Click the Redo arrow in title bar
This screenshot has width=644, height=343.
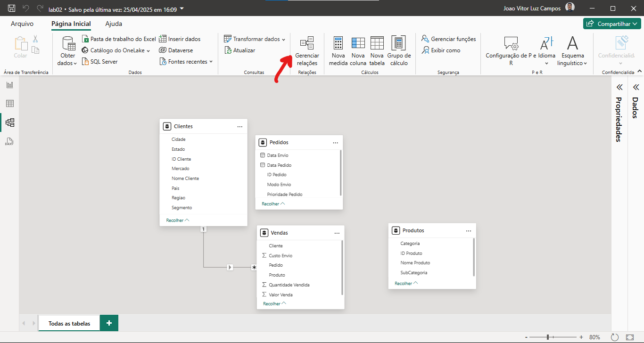[x=40, y=8]
